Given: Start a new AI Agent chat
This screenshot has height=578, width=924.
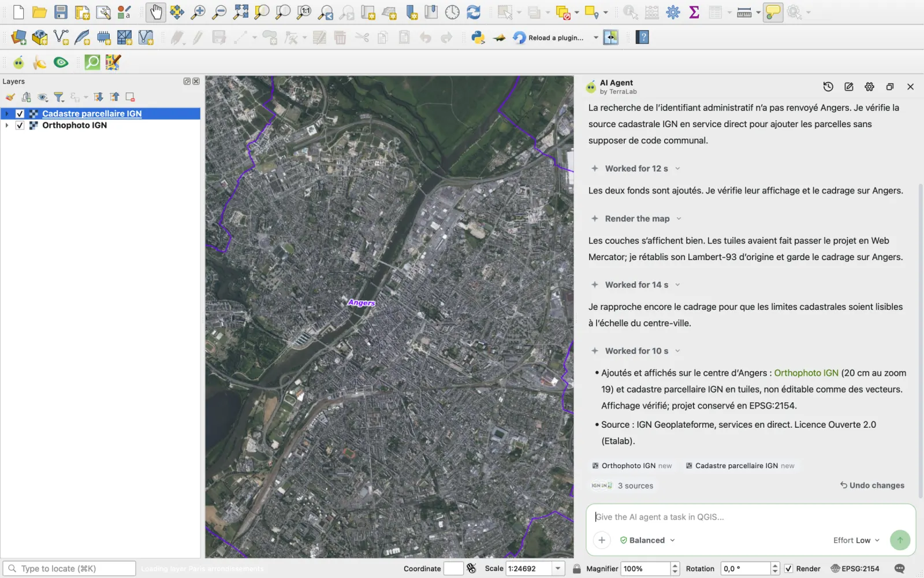Looking at the screenshot, I should [849, 87].
